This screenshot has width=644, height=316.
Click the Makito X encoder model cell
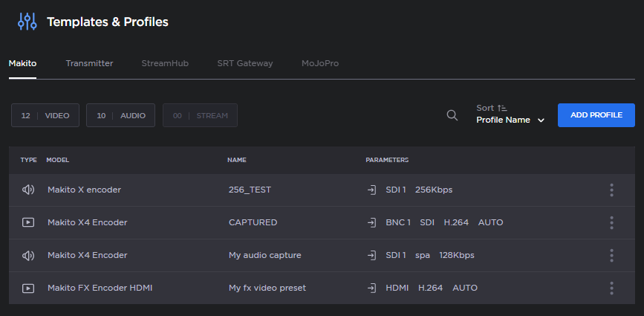coord(84,190)
